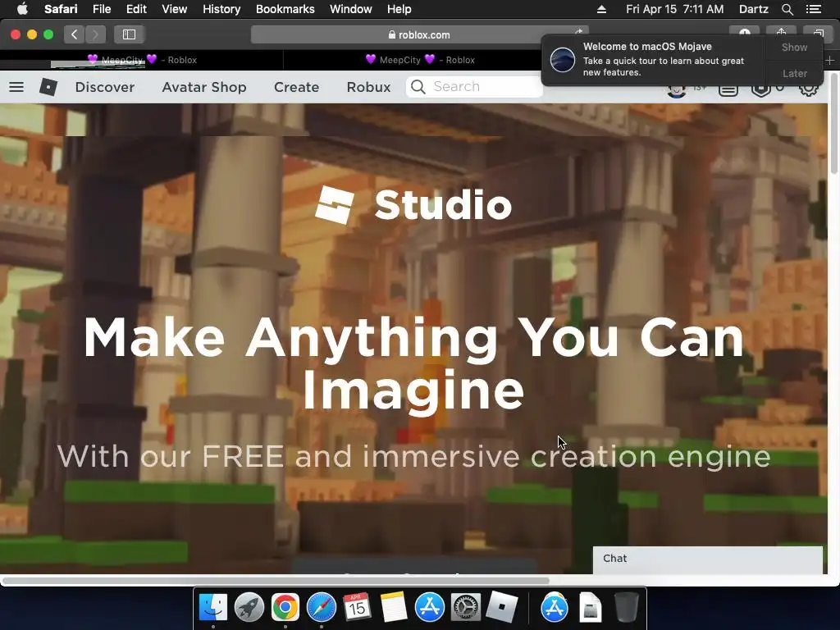Open System Preferences from the Dock
This screenshot has height=630, width=840.
pos(466,608)
